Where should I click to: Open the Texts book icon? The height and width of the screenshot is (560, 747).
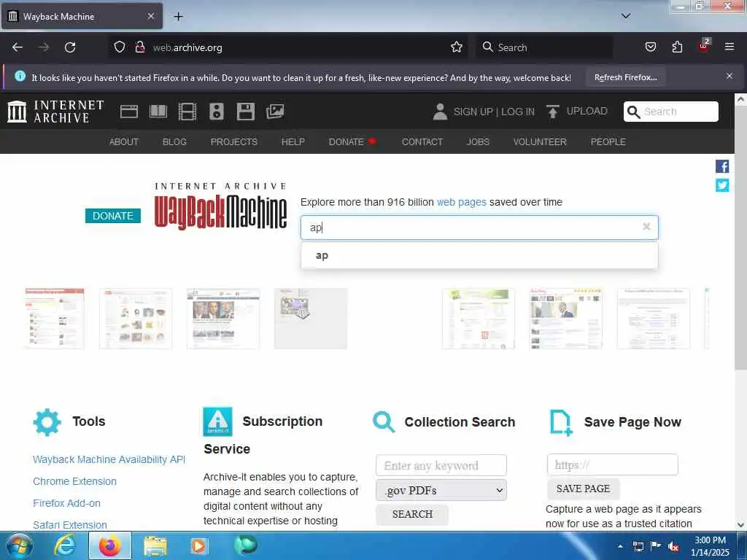point(158,112)
